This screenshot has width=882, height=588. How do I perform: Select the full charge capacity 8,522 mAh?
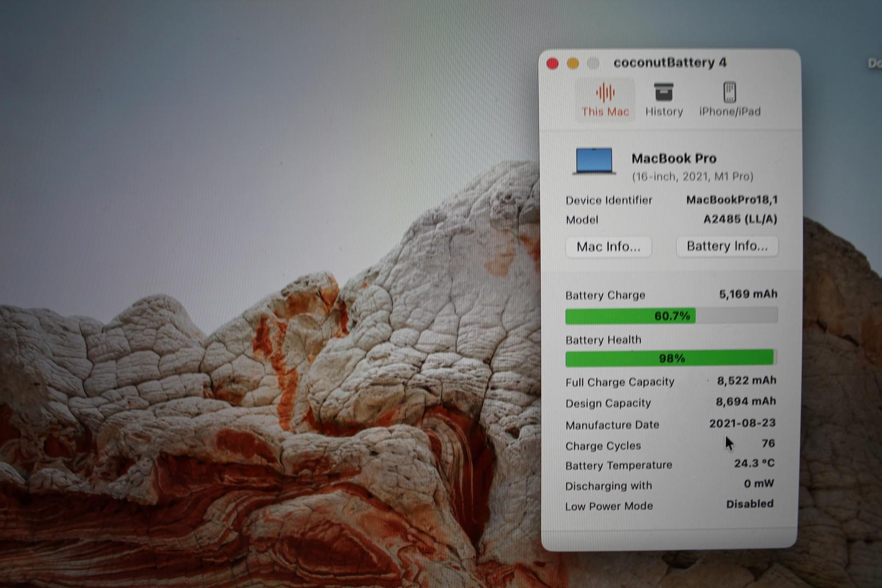tap(746, 380)
